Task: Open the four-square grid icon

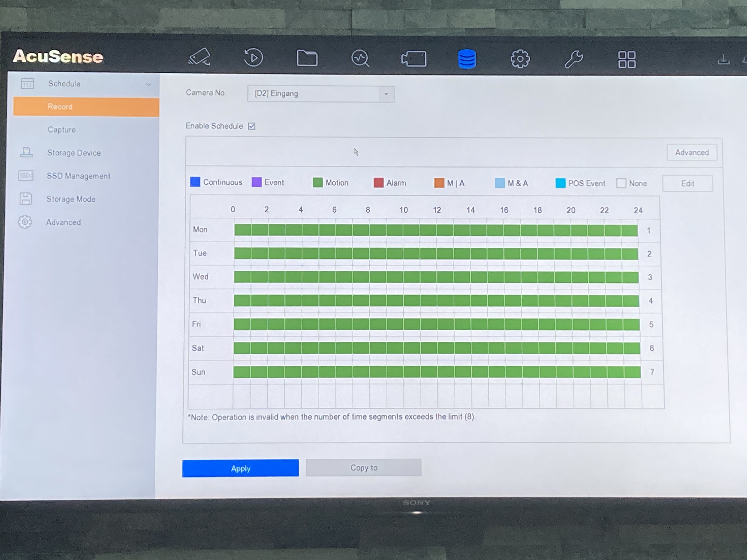Action: 627,60
